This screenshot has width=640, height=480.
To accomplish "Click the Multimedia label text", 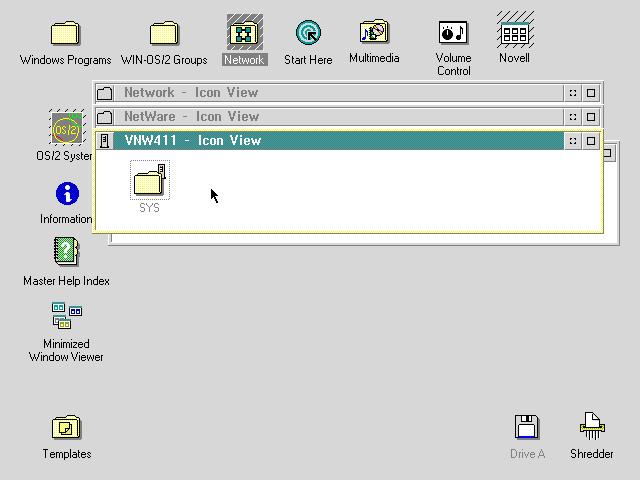I will point(374,58).
